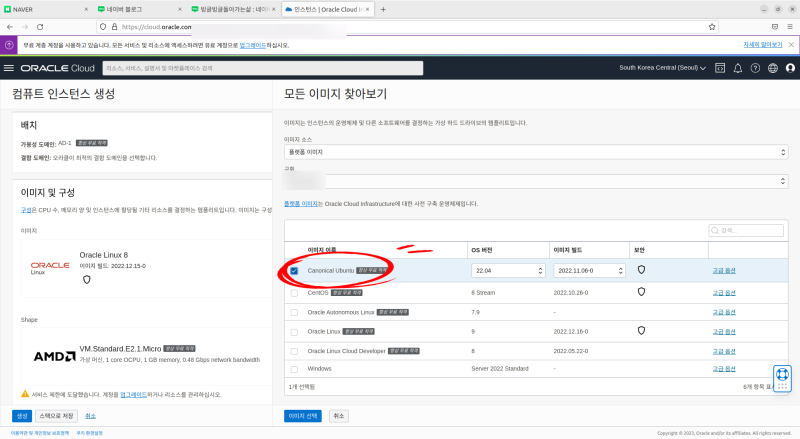Click the purple upgrade arrow icon in banner

point(9,45)
